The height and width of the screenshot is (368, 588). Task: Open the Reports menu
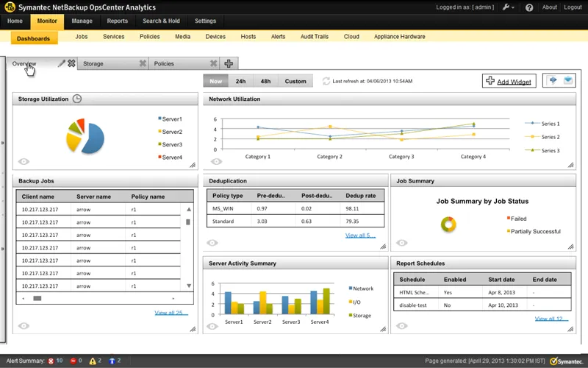(118, 21)
